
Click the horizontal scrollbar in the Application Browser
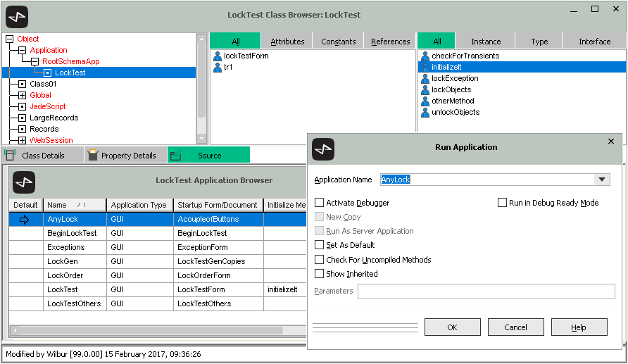[155, 330]
